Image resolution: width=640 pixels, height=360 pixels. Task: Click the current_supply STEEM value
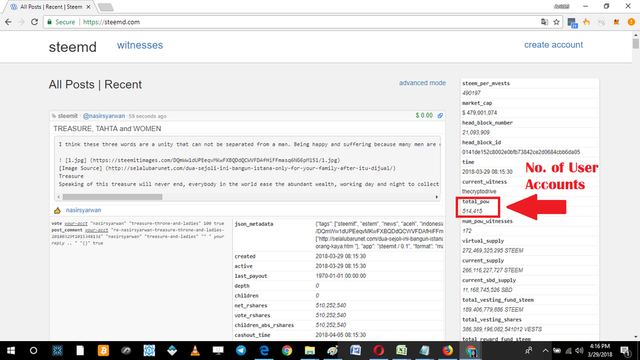click(x=493, y=270)
